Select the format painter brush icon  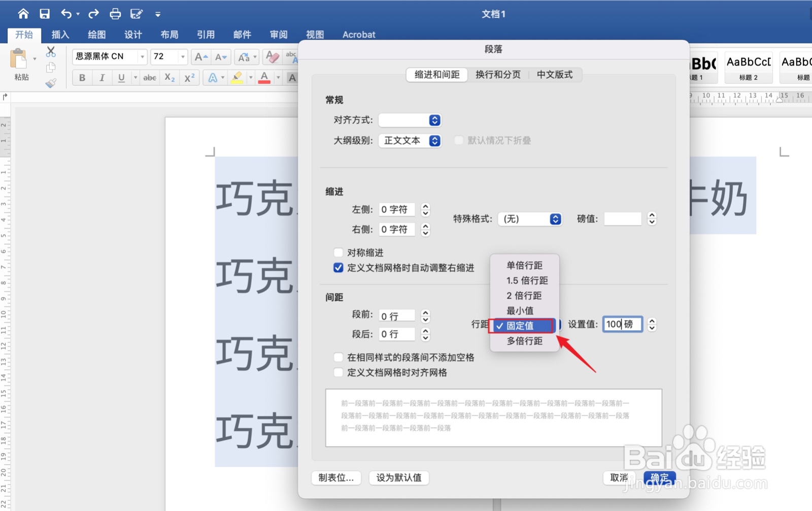tap(51, 84)
